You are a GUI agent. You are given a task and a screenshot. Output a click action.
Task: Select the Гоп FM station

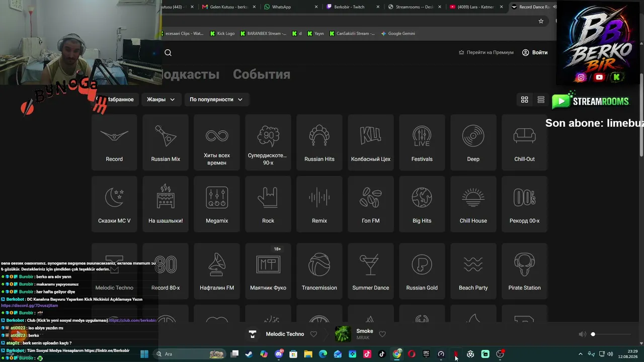pos(371,204)
